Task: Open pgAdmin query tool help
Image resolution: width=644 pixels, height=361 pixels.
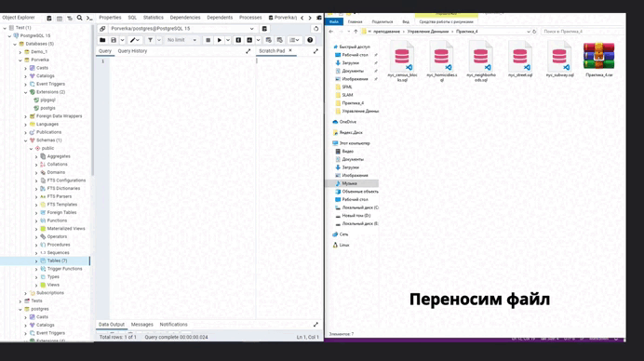Action: pyautogui.click(x=310, y=40)
